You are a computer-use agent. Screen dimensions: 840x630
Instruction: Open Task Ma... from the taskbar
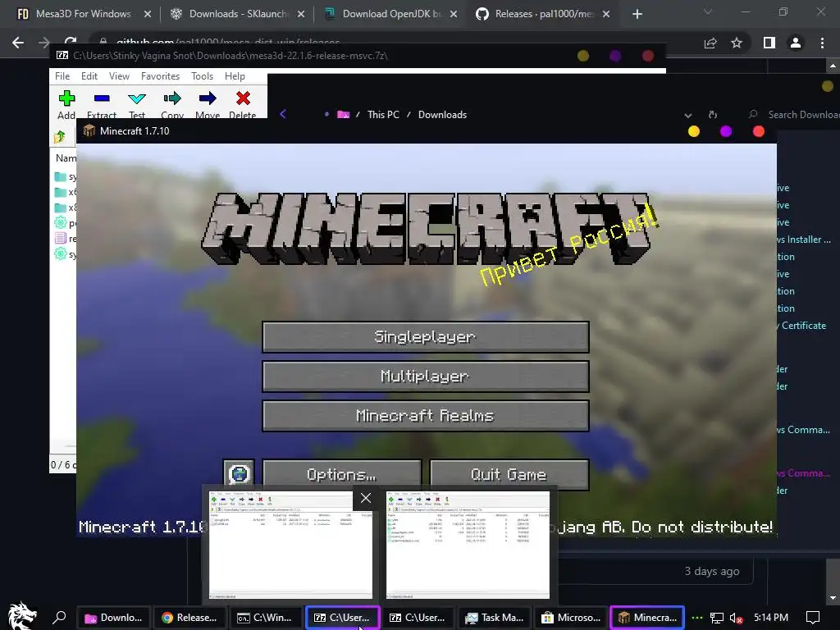click(495, 618)
